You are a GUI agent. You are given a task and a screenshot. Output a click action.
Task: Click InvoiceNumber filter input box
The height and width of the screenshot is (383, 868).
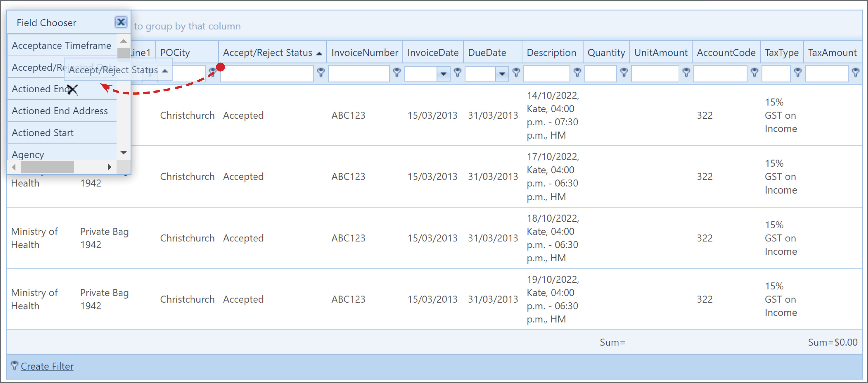coord(359,74)
